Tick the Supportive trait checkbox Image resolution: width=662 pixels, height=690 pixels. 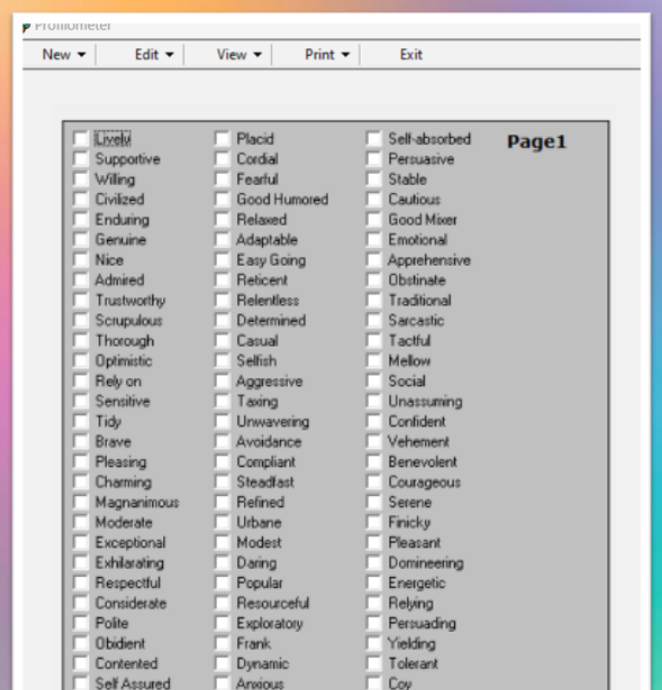pyautogui.click(x=81, y=159)
